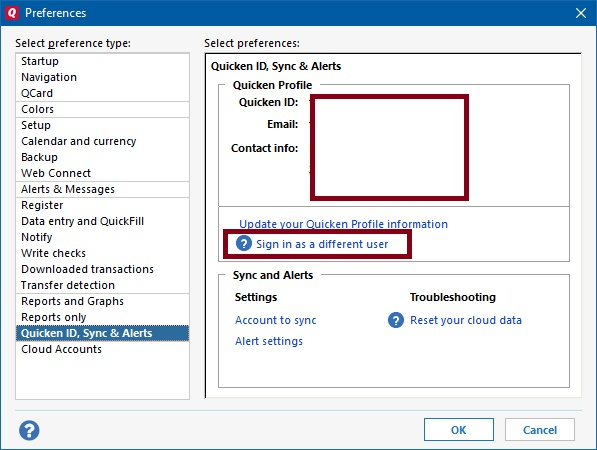Image resolution: width=597 pixels, height=450 pixels.
Task: Click the Troubleshooting heading
Action: [x=453, y=297]
